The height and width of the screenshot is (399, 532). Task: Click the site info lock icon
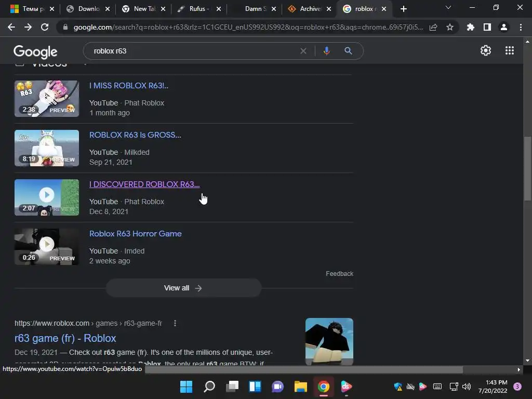[x=65, y=27]
